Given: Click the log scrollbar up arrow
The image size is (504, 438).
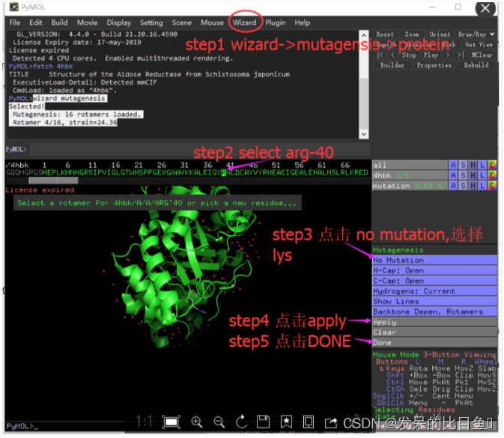Looking at the screenshot, I should (363, 35).
